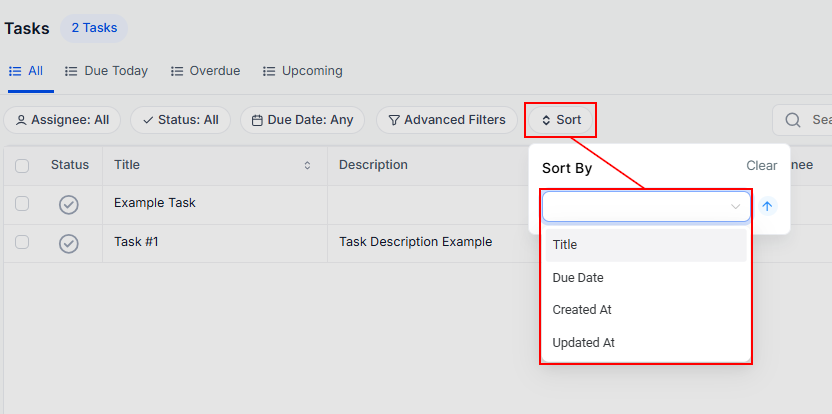Click the Sort By select field
Image resolution: width=832 pixels, height=414 pixels.
[645, 206]
